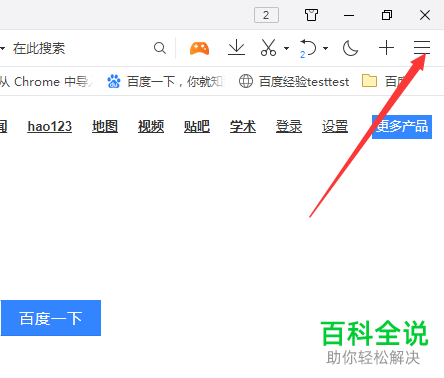This screenshot has width=444, height=378.
Task: Click the magnifier search icon
Action: pos(160,48)
